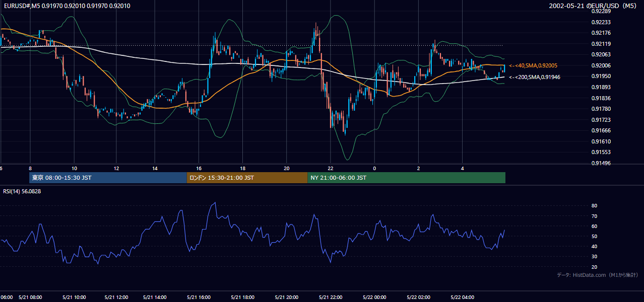
Task: Click the 0.91666 price axis label
Action: point(601,130)
